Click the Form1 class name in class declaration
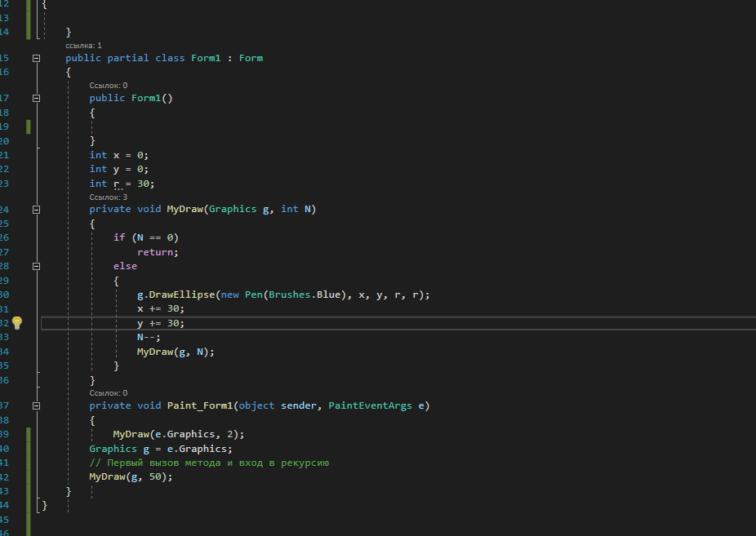The image size is (756, 536). [206, 58]
